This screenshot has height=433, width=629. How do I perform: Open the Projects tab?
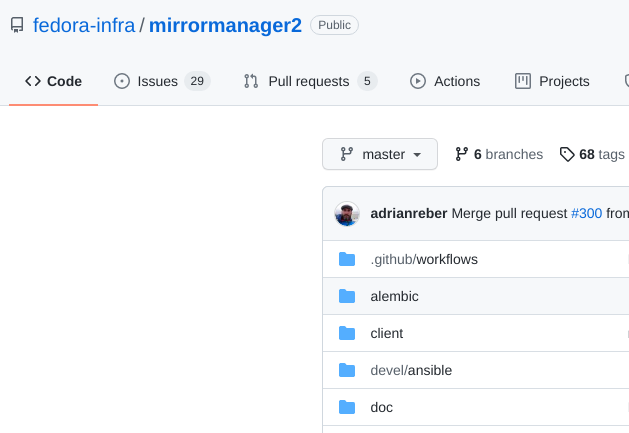552,81
